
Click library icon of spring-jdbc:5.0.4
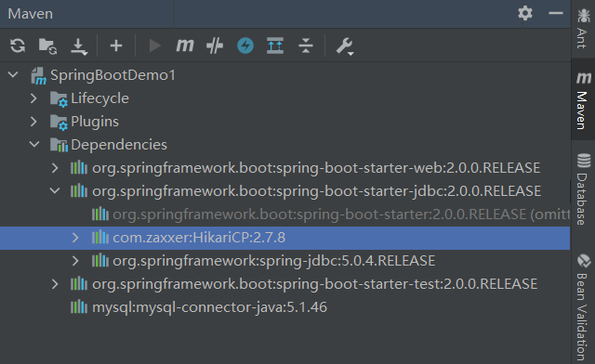100,261
